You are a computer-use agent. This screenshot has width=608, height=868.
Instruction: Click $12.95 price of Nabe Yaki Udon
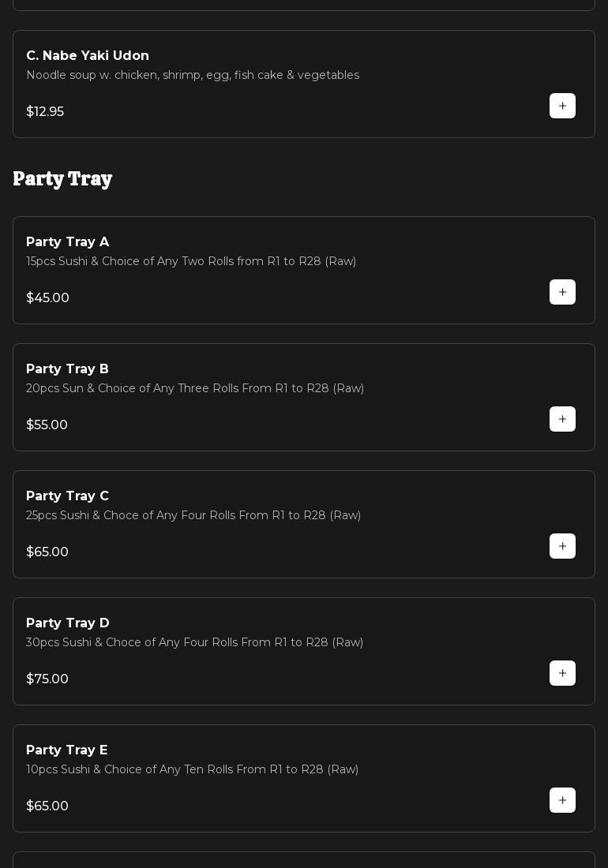[x=45, y=112]
